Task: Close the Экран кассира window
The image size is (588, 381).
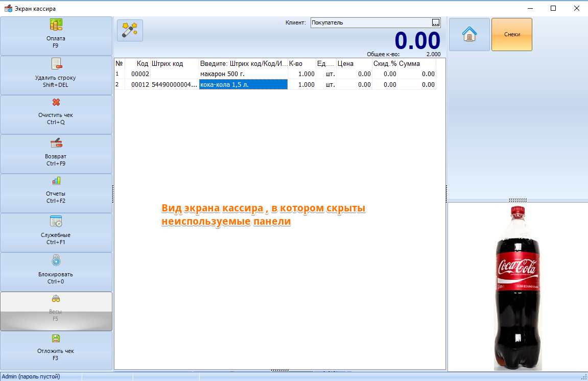Action: [x=576, y=8]
